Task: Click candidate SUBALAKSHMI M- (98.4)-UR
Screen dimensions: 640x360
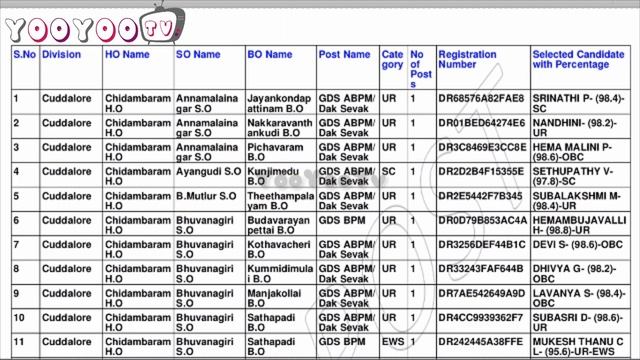Action: (x=576, y=201)
